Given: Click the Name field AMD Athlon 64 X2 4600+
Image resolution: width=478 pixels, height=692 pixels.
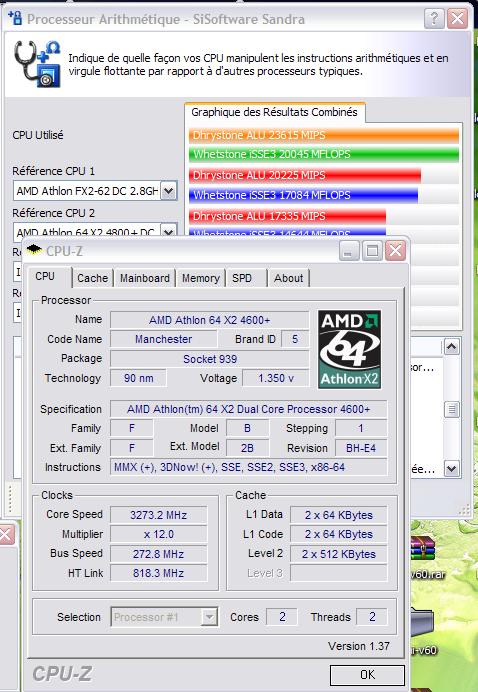Looking at the screenshot, I should point(209,320).
